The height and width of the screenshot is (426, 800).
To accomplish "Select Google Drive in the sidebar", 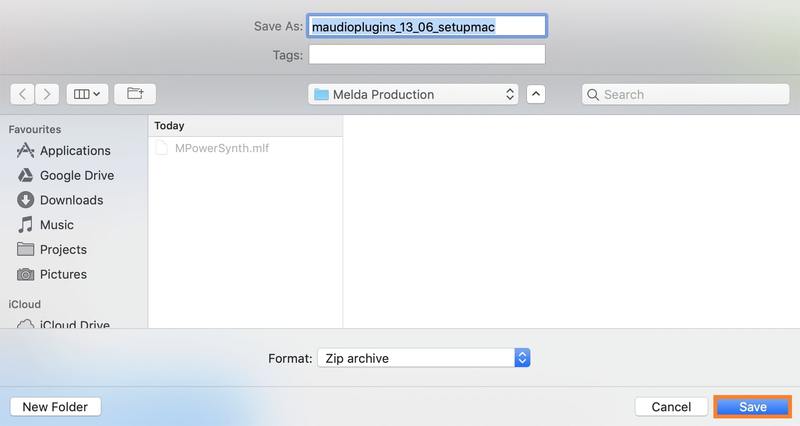I will point(76,175).
